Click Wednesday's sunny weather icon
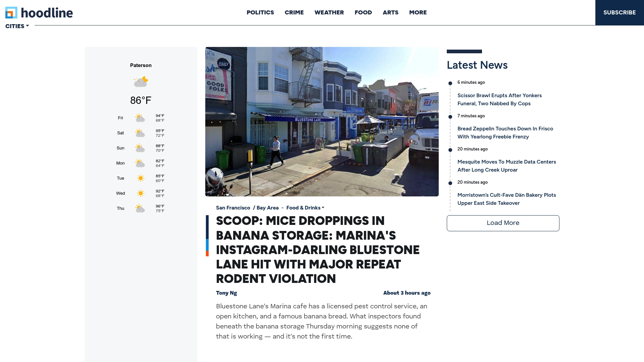644x362 pixels. pyautogui.click(x=141, y=193)
